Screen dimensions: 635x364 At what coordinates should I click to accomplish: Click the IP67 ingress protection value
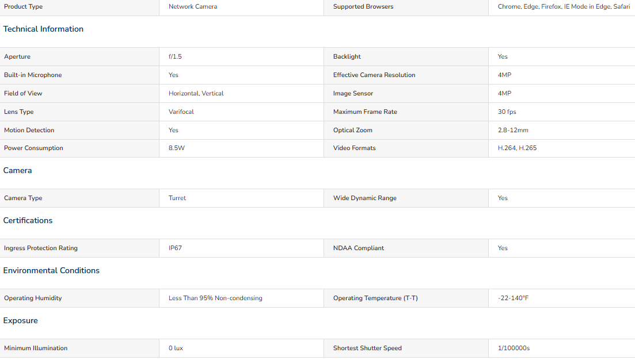176,248
